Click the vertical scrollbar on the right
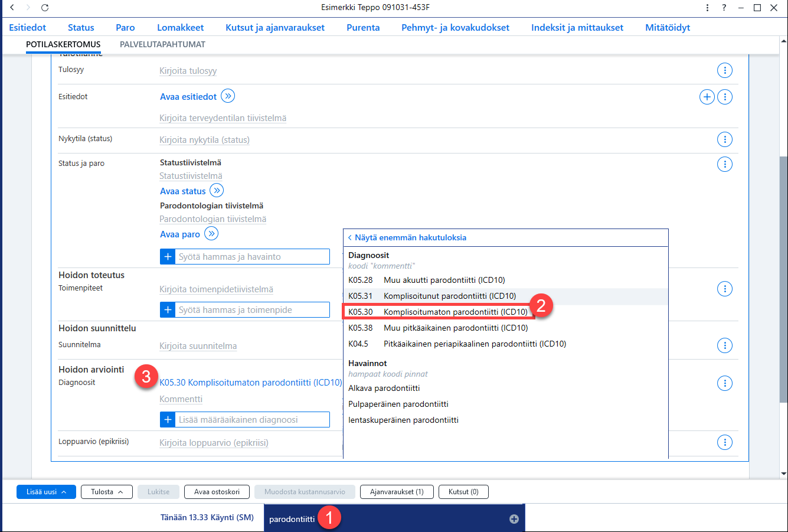 (783, 280)
